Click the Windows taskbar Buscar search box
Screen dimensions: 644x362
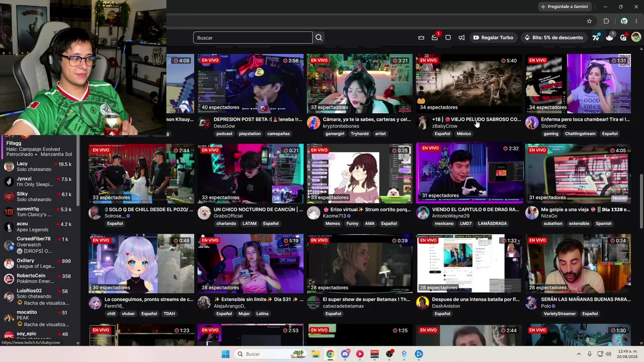[270, 354]
